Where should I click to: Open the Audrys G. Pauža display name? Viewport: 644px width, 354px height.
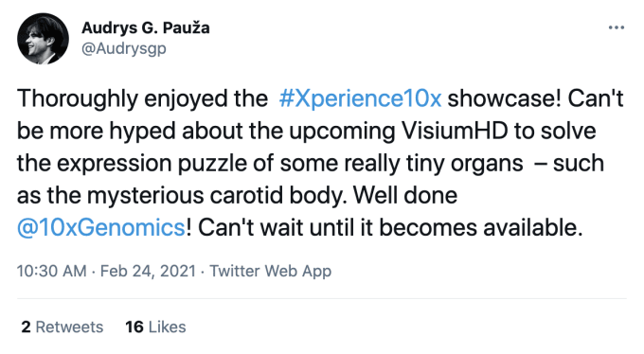pos(146,28)
